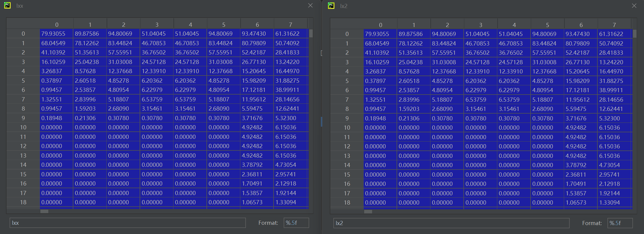Select cell 28.14656 in the Ix2 table
This screenshot has height=234, width=644.
(615, 100)
